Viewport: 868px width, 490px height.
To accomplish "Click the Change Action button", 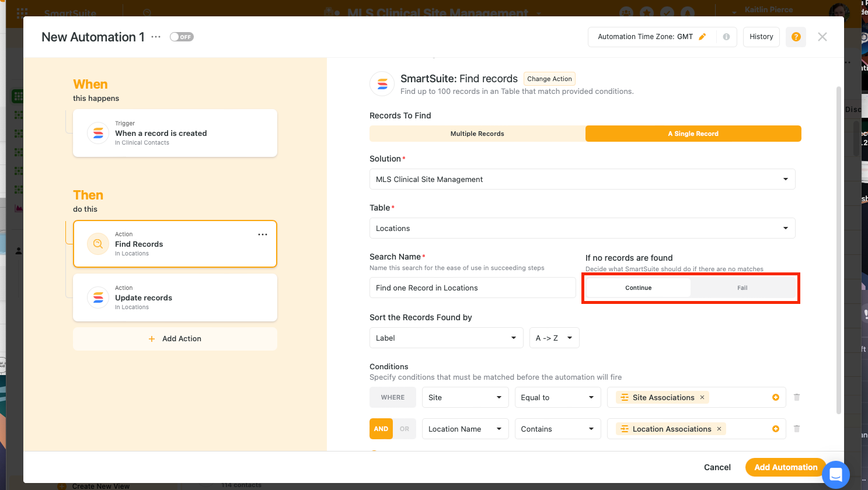I will pos(550,79).
